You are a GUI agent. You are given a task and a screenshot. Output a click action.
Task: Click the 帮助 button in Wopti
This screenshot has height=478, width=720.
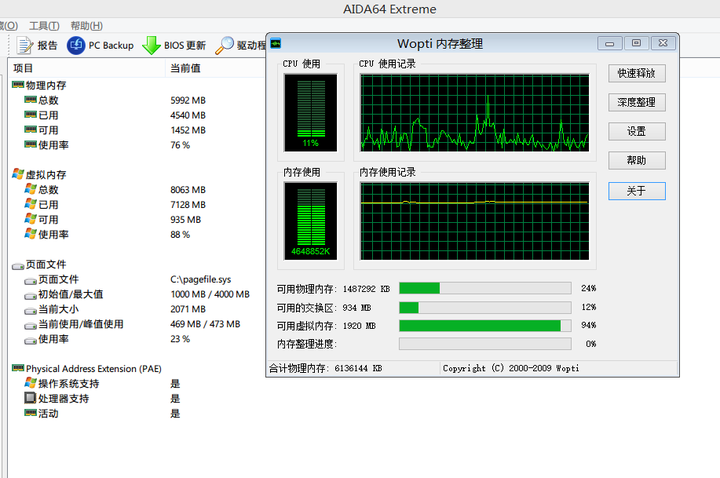pyautogui.click(x=636, y=160)
